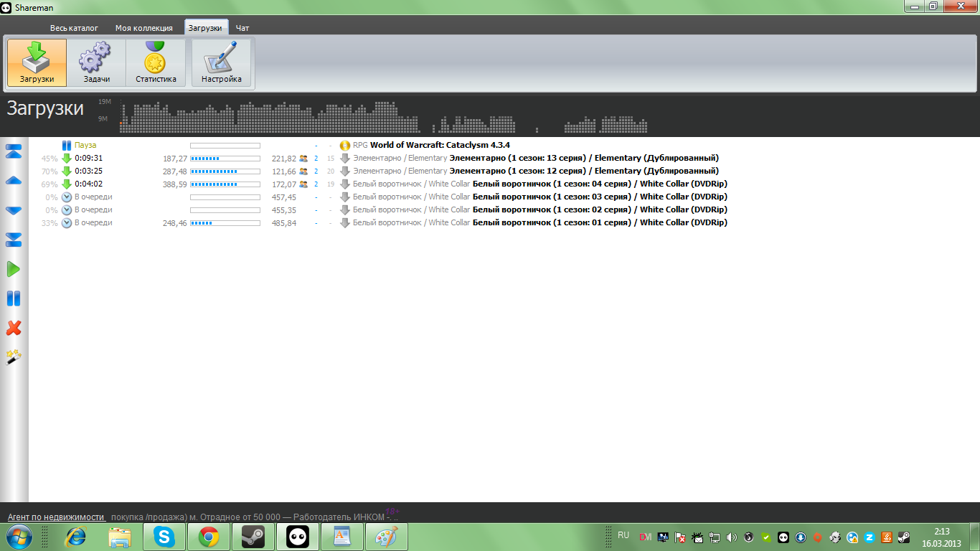Image resolution: width=980 pixels, height=551 pixels.
Task: Select the Загрузки tab
Action: pos(207,27)
